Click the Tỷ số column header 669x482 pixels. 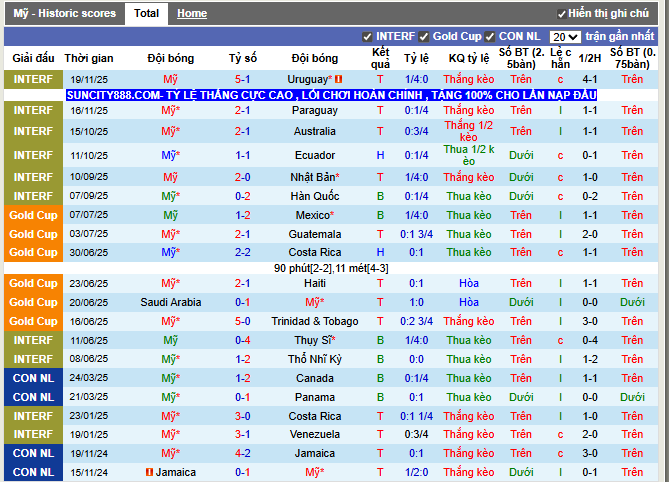[242, 58]
